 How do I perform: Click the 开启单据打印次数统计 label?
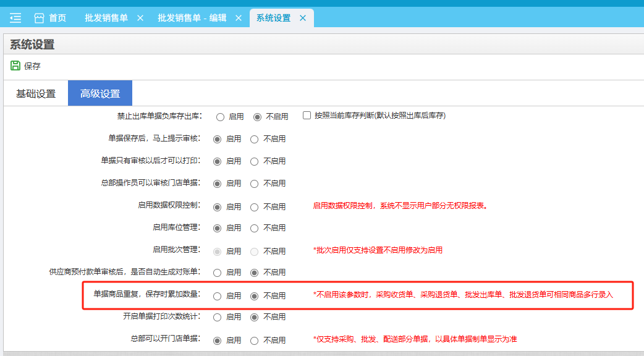point(162,316)
